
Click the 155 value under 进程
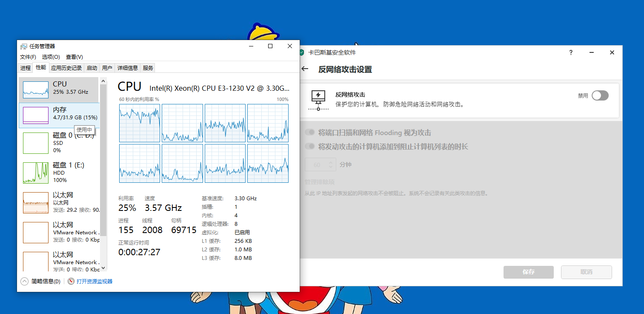126,230
